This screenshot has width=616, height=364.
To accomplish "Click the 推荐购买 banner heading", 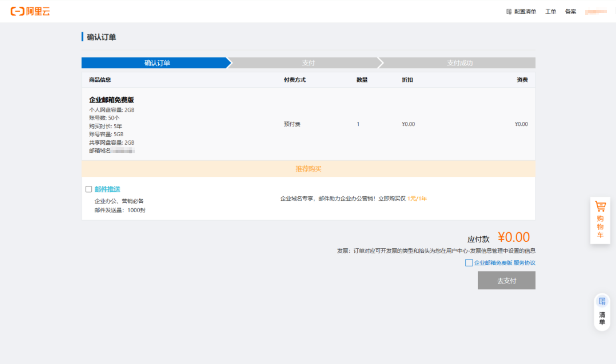I will (x=308, y=169).
